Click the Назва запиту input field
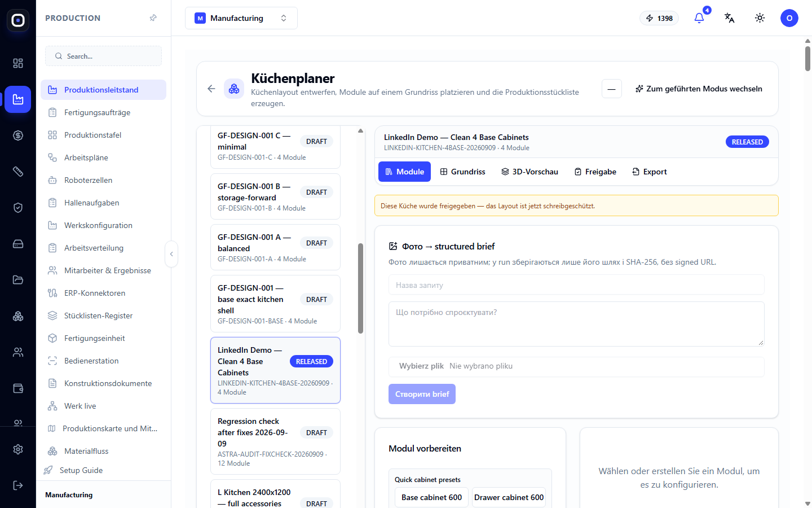This screenshot has height=508, width=812. pyautogui.click(x=576, y=285)
